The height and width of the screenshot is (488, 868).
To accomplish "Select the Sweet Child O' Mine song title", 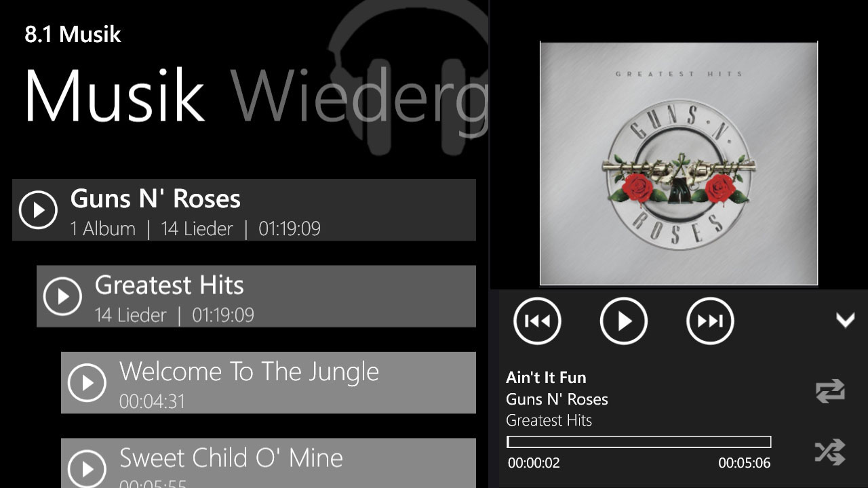I will pos(231,457).
